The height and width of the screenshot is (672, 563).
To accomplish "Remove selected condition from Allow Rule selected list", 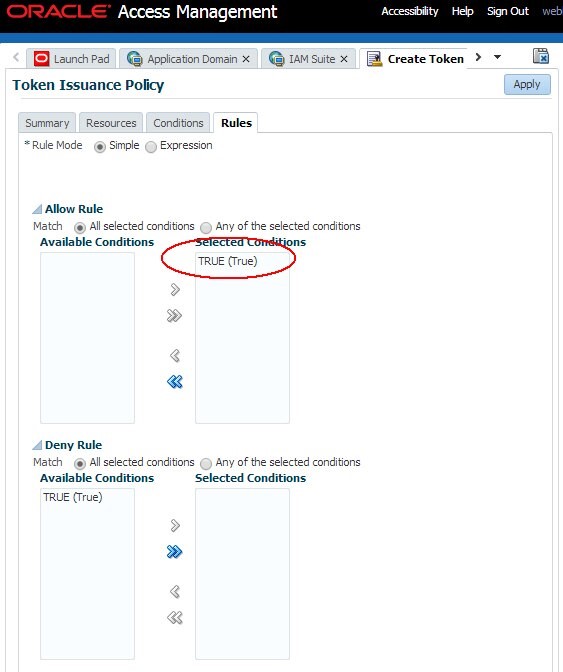I will point(175,355).
